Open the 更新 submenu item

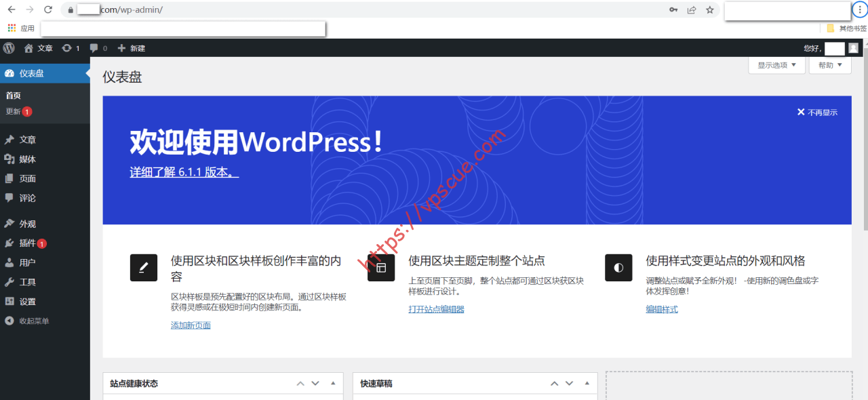point(19,111)
